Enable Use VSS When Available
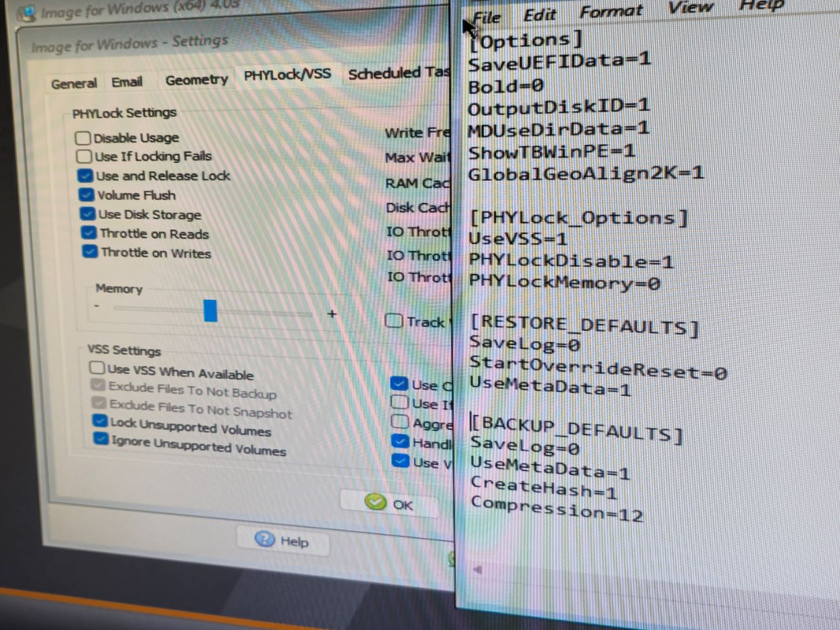The width and height of the screenshot is (840, 630). pos(97,368)
